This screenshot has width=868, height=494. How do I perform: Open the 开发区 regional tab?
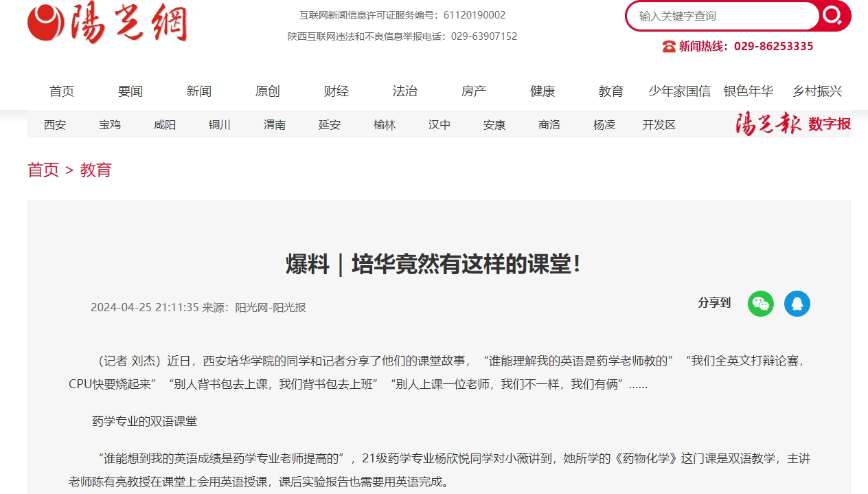click(659, 125)
